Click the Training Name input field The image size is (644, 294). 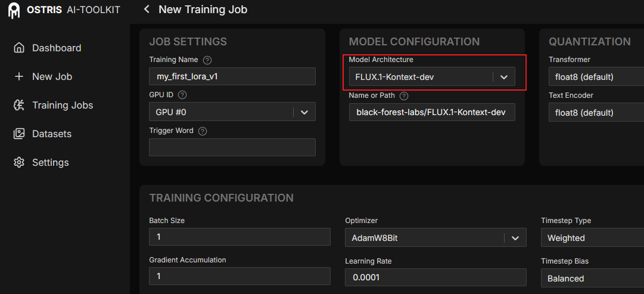(x=232, y=76)
